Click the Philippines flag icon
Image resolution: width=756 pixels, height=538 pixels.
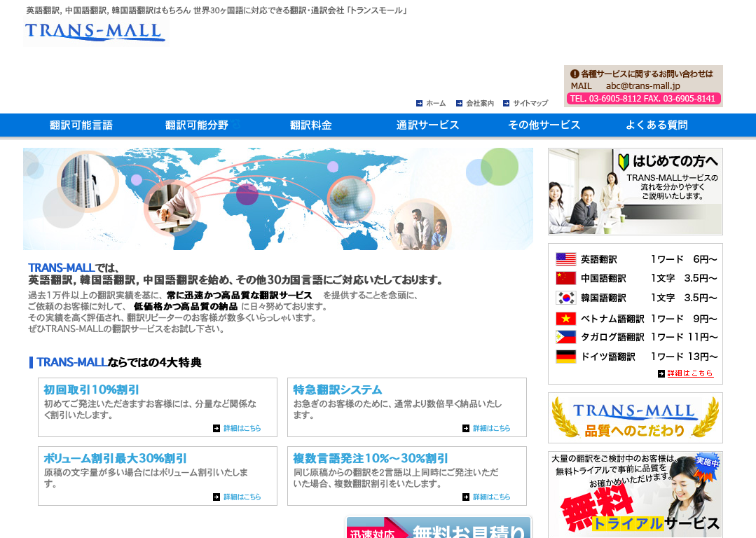(x=565, y=337)
